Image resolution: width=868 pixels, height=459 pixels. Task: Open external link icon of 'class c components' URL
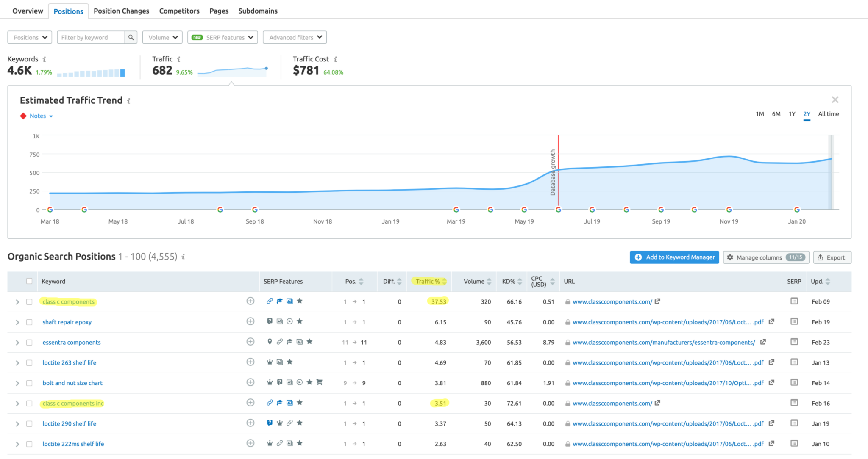[657, 301]
